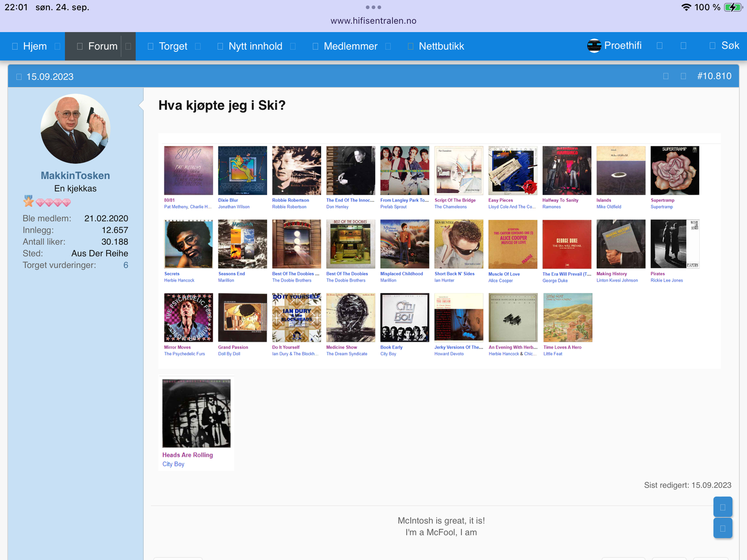
Task: Click the Pirates title link
Action: 658,274
